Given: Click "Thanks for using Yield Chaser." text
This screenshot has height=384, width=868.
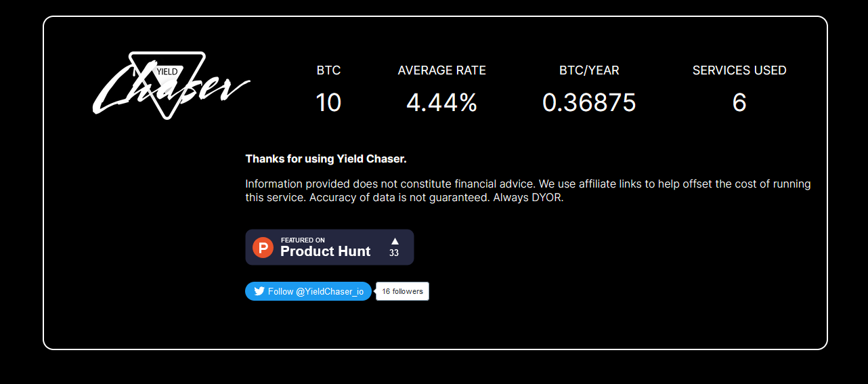Looking at the screenshot, I should [326, 159].
